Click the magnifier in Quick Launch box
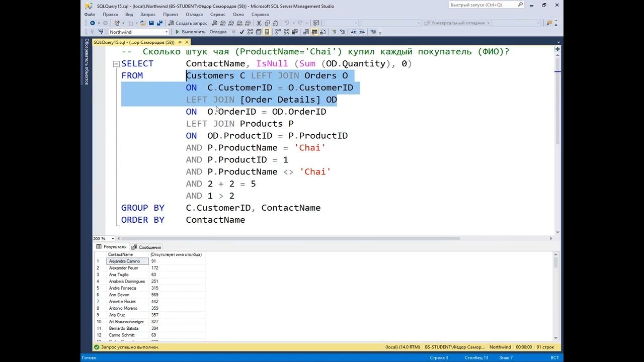Viewport: 644px width, 362px height. tap(520, 5)
